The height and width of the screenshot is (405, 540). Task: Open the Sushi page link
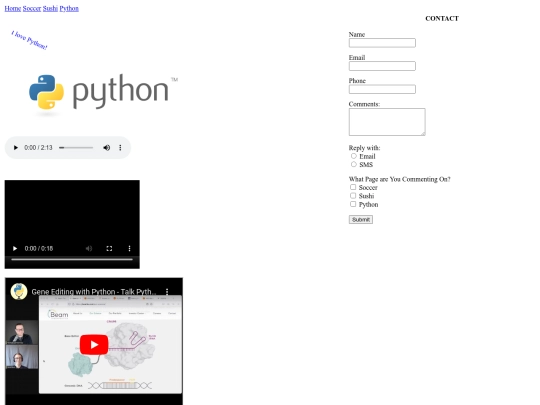pyautogui.click(x=50, y=9)
